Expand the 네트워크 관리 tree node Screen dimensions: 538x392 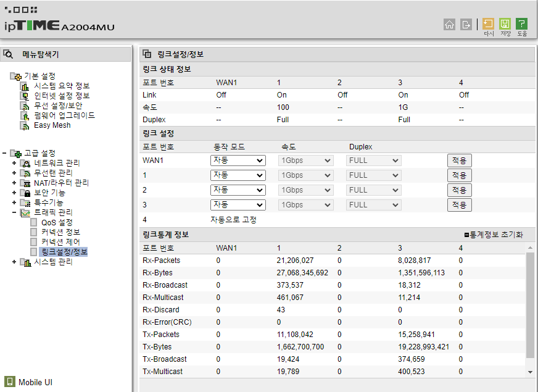coord(14,163)
